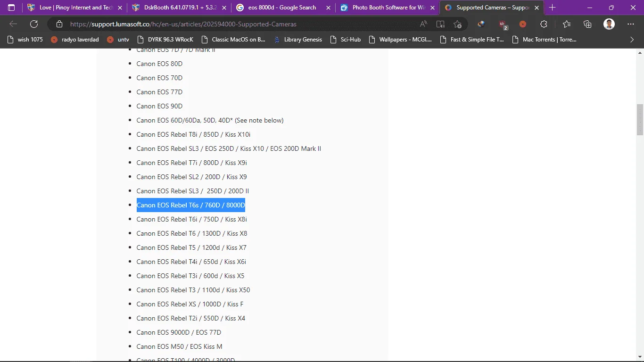Screen dimensions: 644x362
Task: Click the EOS 60D/60Da, 50D, 40D entry
Action: (x=210, y=120)
